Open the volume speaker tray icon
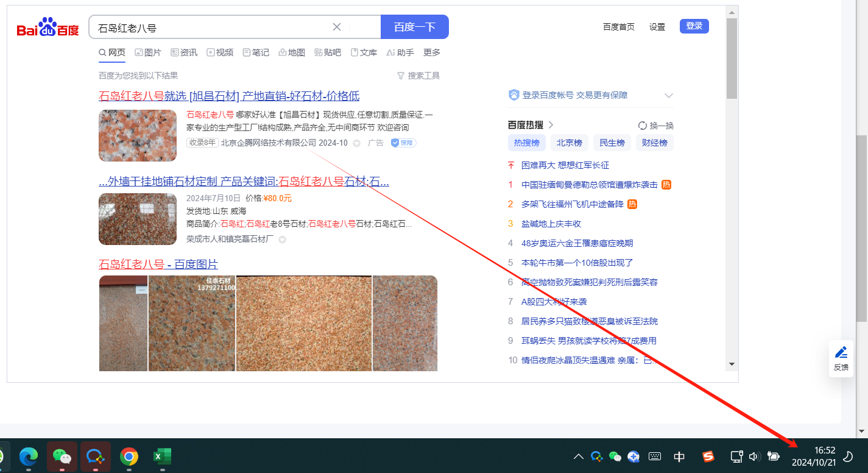The height and width of the screenshot is (473, 868). click(754, 456)
